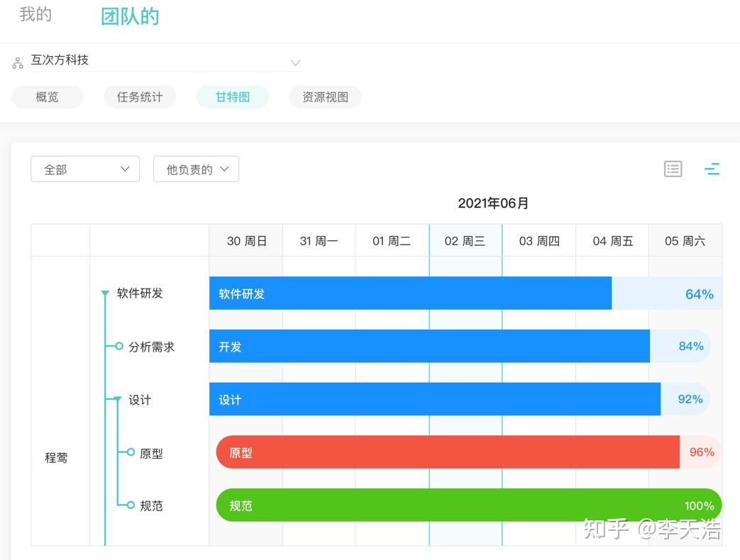Open the 任务统计 view
Viewport: 740px width, 560px height.
pos(140,97)
